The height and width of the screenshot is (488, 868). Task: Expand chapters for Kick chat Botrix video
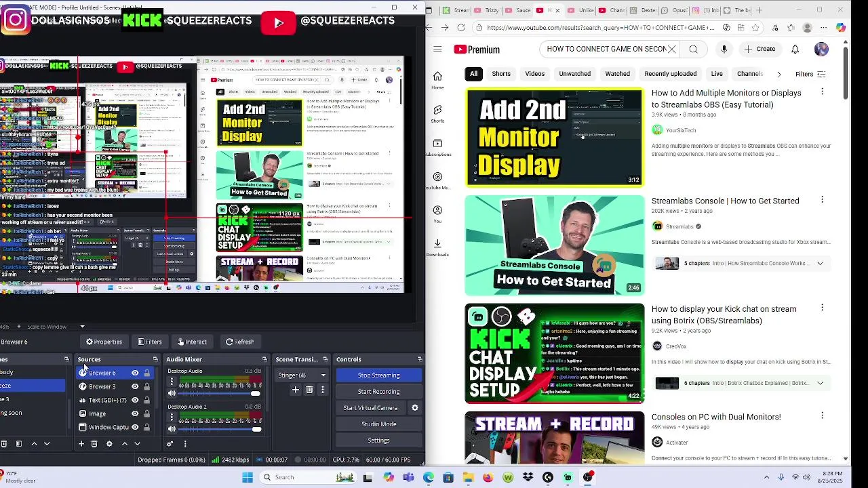click(820, 383)
